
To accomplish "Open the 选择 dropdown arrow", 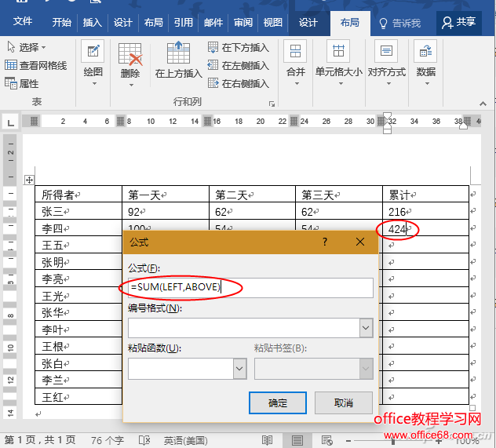I will [44, 47].
